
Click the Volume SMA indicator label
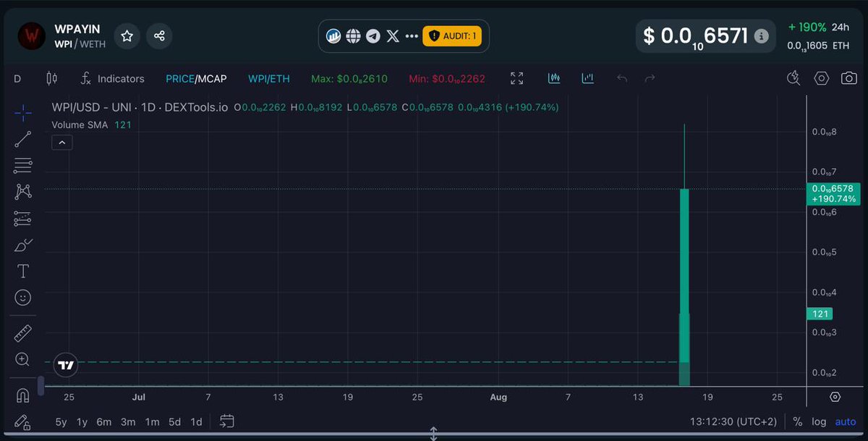[80, 125]
